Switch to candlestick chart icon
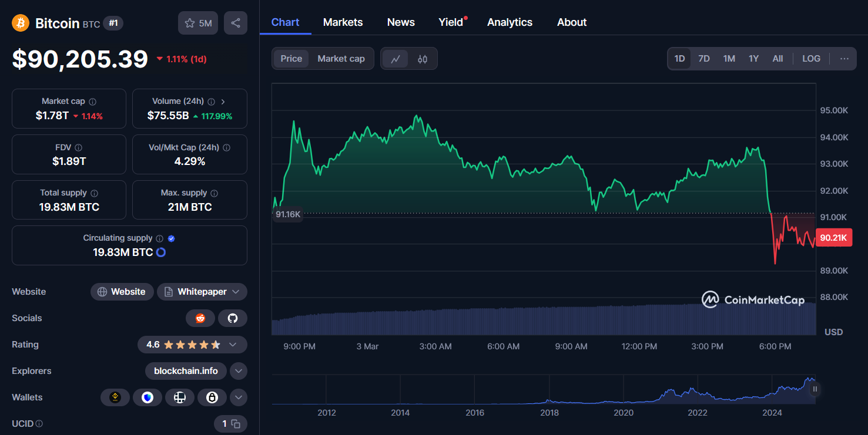The height and width of the screenshot is (435, 868). [x=421, y=58]
